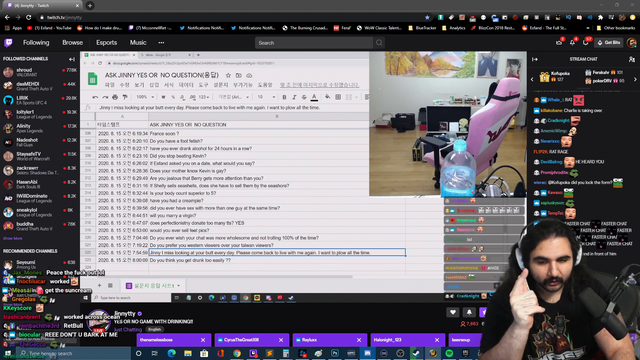Open the Following tab on Twitch
The image size is (640, 360).
(x=36, y=42)
